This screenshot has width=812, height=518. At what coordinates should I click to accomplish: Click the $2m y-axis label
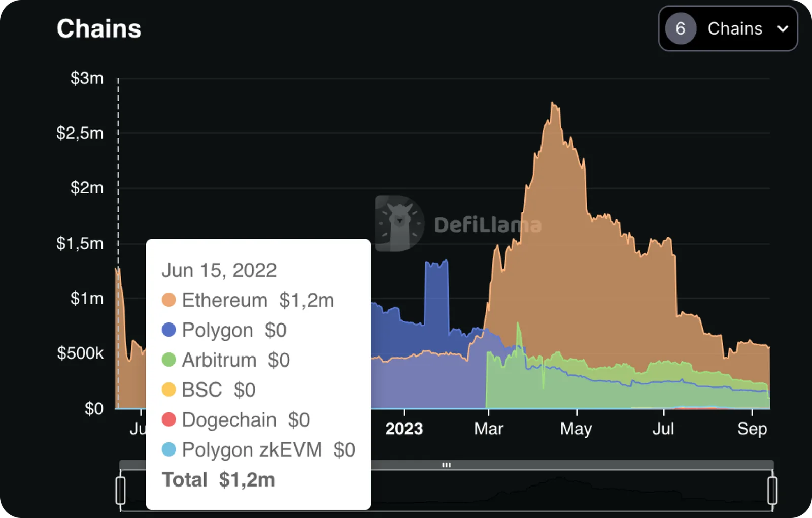pos(87,188)
